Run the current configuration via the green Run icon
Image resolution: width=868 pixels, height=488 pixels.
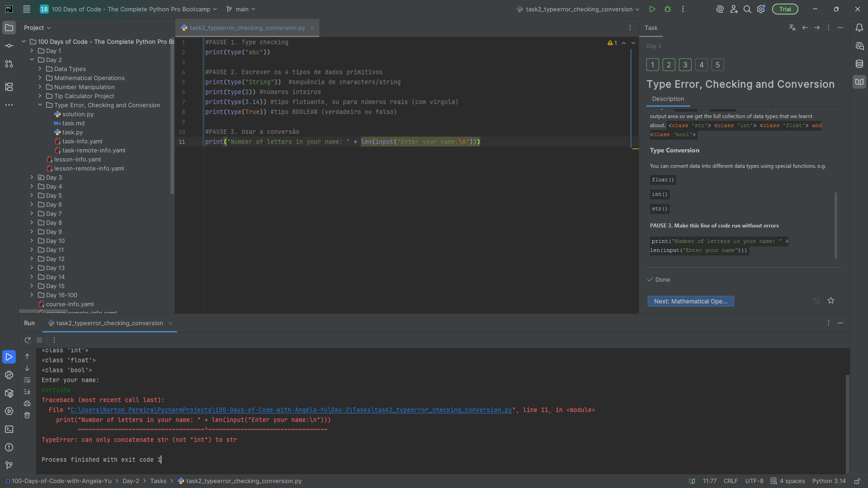tap(652, 9)
